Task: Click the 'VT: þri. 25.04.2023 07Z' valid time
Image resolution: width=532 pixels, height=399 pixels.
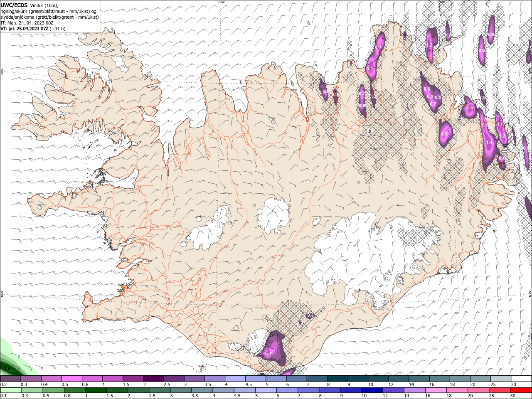Action: tap(25, 29)
